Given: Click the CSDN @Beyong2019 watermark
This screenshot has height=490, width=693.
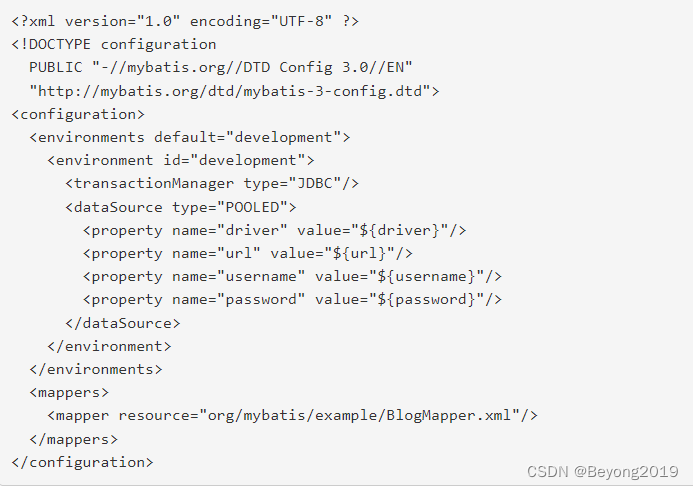Looking at the screenshot, I should (x=603, y=472).
